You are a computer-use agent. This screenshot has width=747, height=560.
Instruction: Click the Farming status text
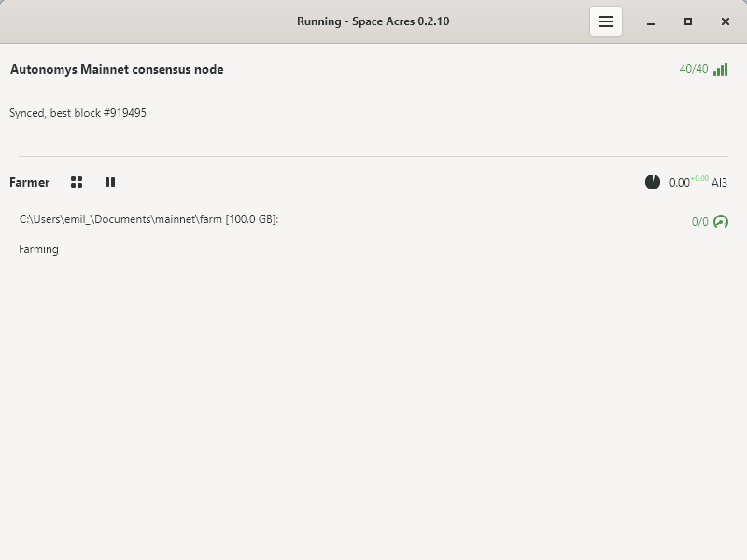click(x=39, y=249)
